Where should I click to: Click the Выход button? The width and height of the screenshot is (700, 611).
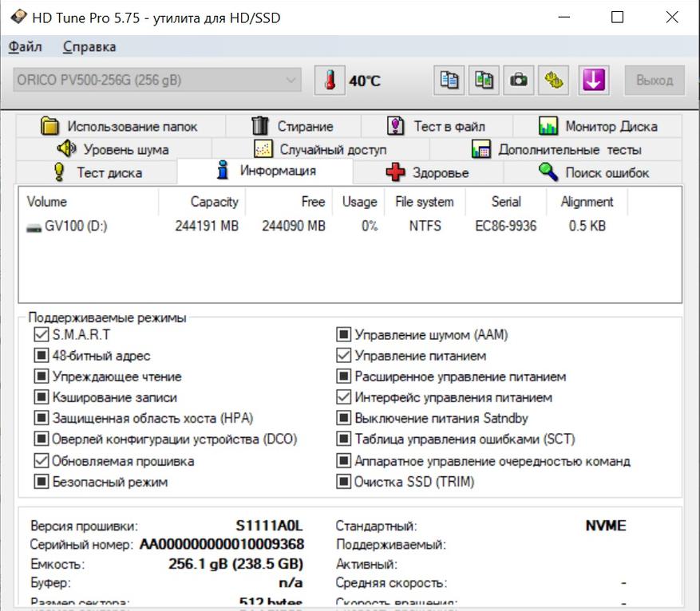655,81
